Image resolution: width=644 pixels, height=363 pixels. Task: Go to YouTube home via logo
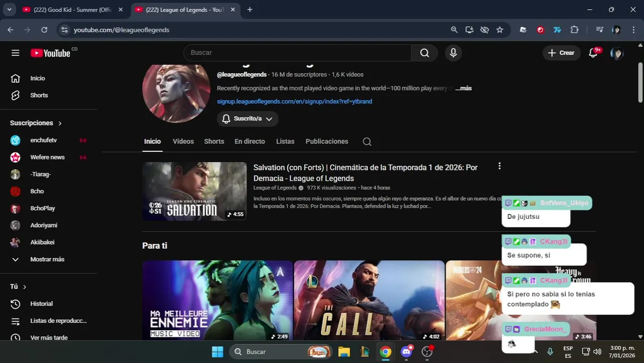[x=50, y=53]
